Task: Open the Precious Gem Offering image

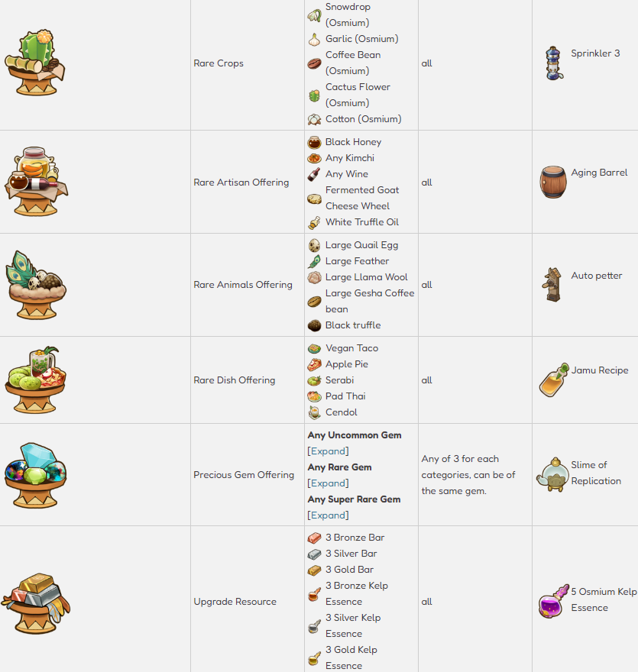Action: 34,474
